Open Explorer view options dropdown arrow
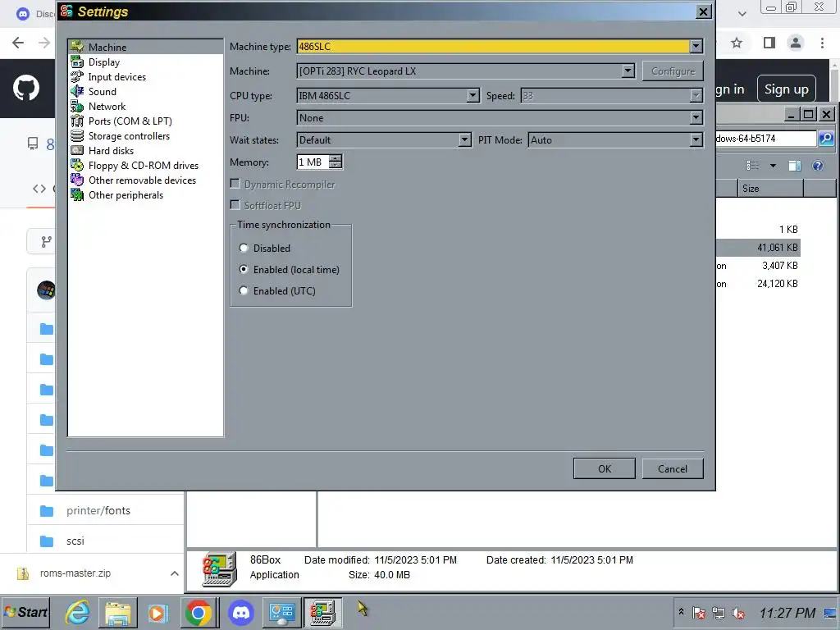Viewport: 840px width, 630px height. coord(773,166)
